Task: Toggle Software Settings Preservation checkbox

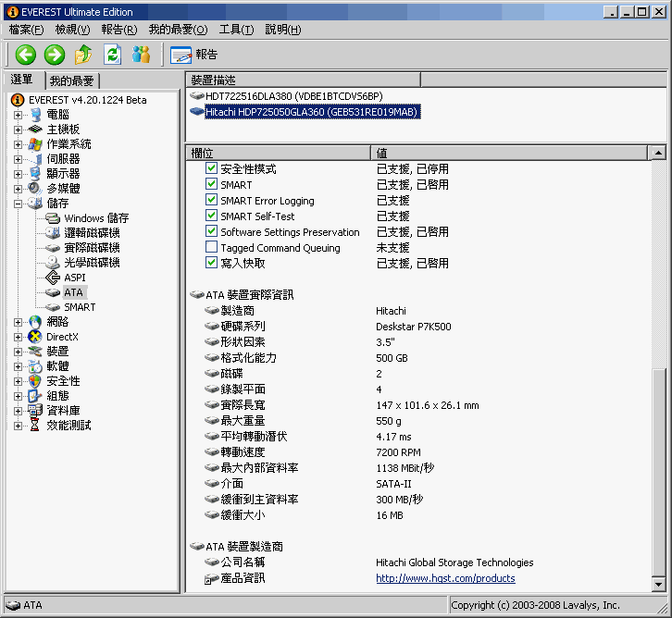Action: tap(211, 231)
